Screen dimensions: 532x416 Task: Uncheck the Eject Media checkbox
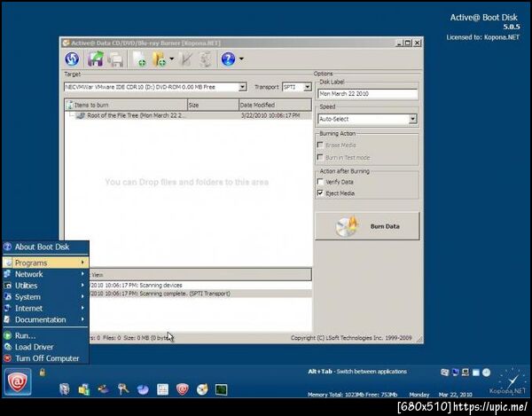320,193
